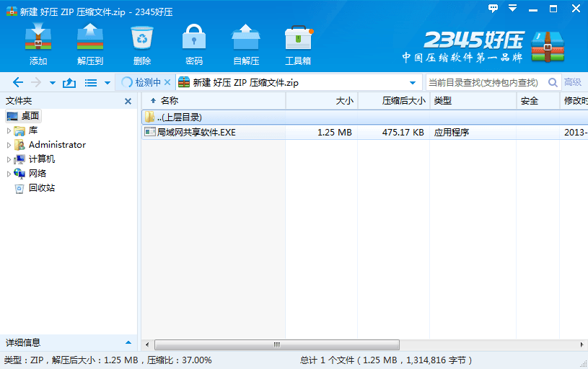The width and height of the screenshot is (588, 369).
Task: Open the view mode dropdown arrow
Action: pyautogui.click(x=107, y=83)
